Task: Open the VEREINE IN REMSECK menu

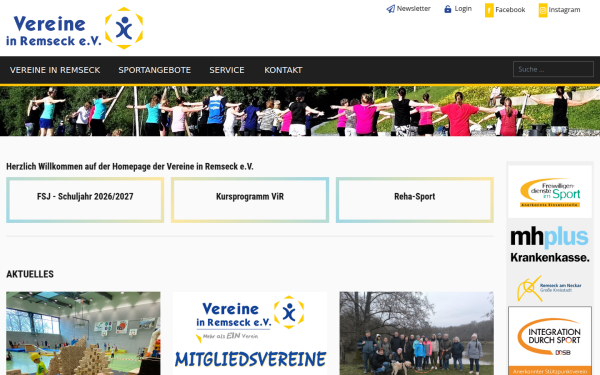Action: [x=55, y=70]
